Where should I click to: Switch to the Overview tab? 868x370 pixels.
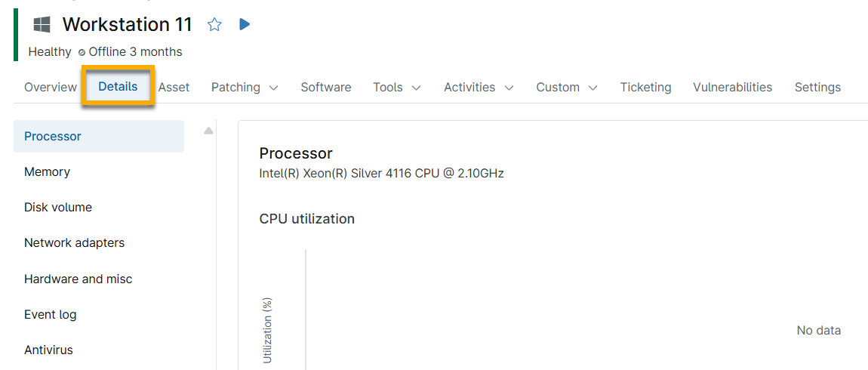pyautogui.click(x=51, y=88)
